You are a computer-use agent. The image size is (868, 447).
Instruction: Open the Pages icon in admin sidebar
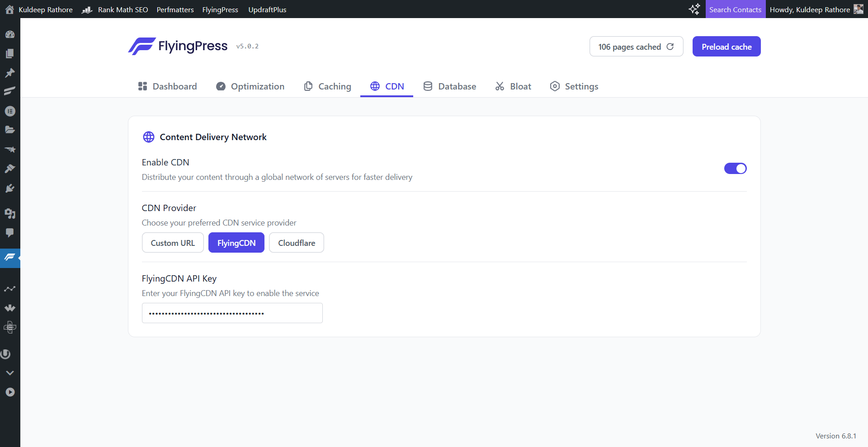click(x=10, y=53)
